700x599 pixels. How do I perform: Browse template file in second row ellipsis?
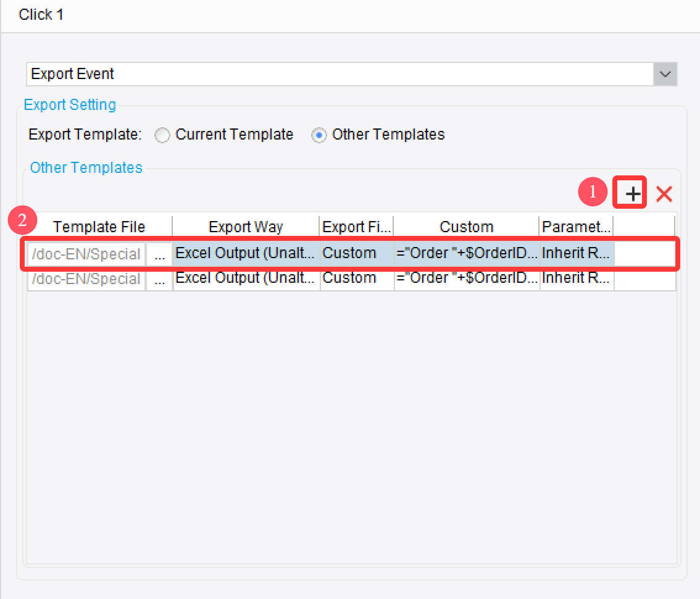point(159,279)
